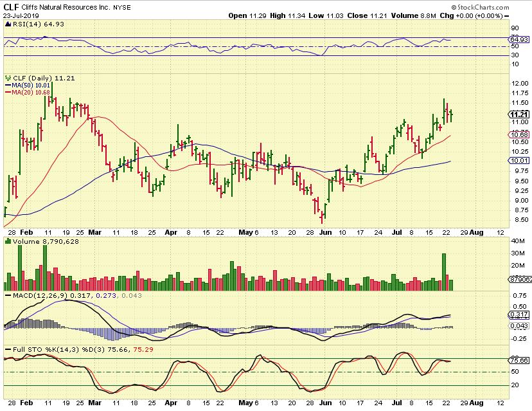
Task: Click the black line icon before Full STO
Action: 8,349
